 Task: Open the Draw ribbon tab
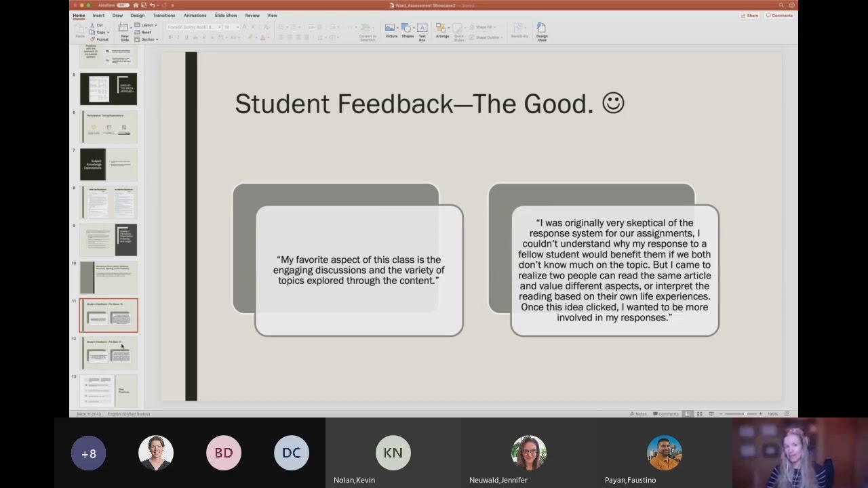[x=117, y=15]
